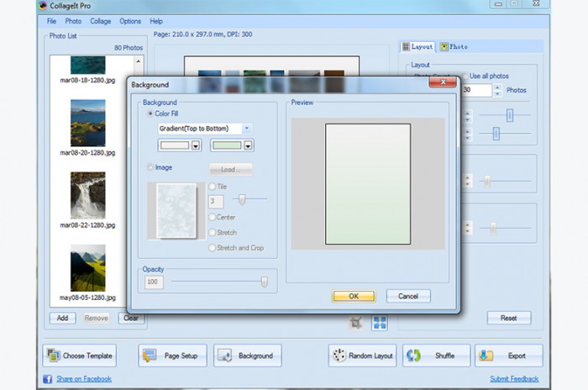The image size is (588, 390).
Task: Select the Stretch radio option
Action: 212,232
